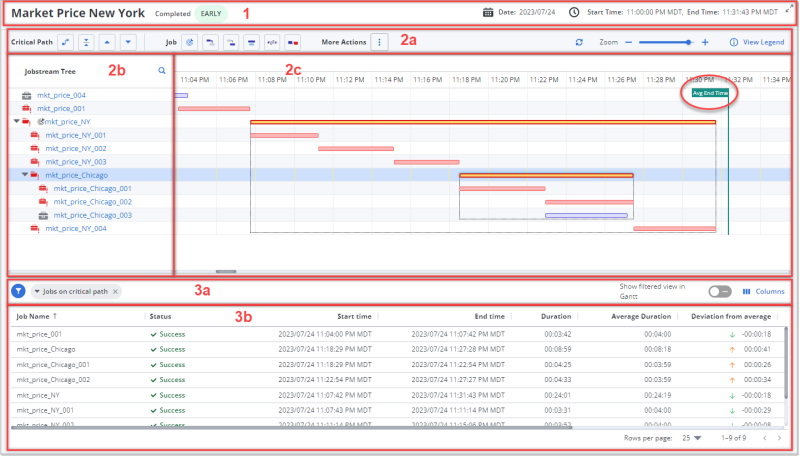Click the Avg End Time marker
This screenshot has width=800, height=457.
click(x=710, y=93)
